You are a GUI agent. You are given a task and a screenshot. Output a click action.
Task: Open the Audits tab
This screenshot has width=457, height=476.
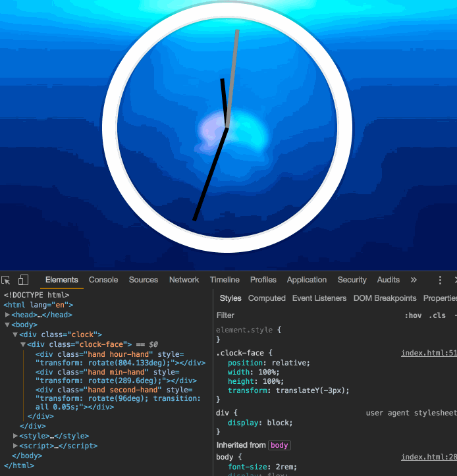coord(389,280)
